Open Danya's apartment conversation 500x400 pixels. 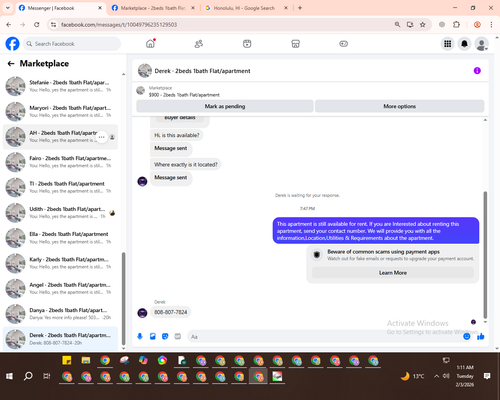click(x=60, y=314)
